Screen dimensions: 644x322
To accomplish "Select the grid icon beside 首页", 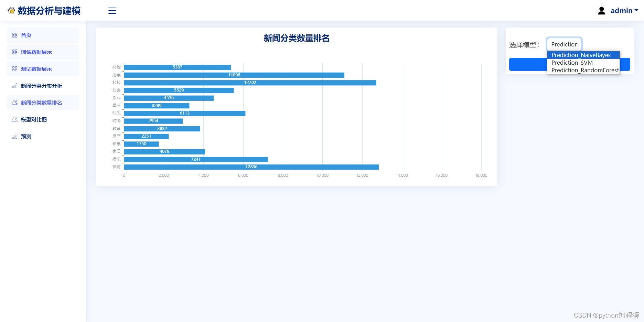I will (14, 35).
